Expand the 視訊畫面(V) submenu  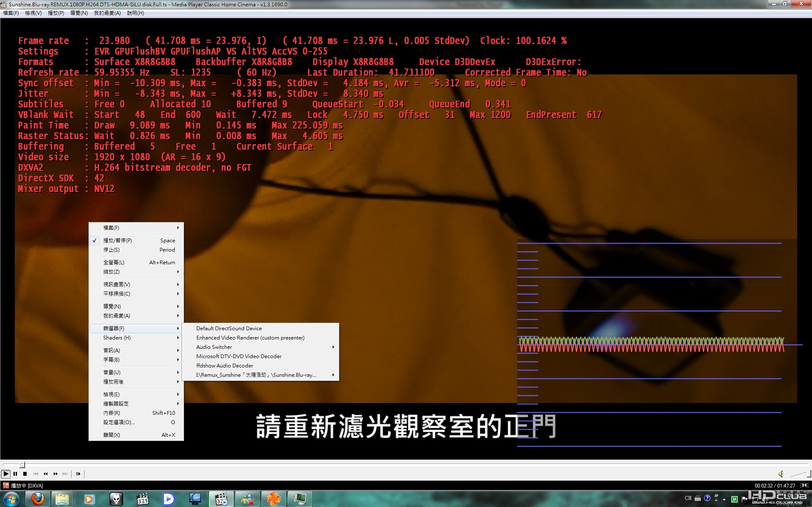click(x=136, y=284)
